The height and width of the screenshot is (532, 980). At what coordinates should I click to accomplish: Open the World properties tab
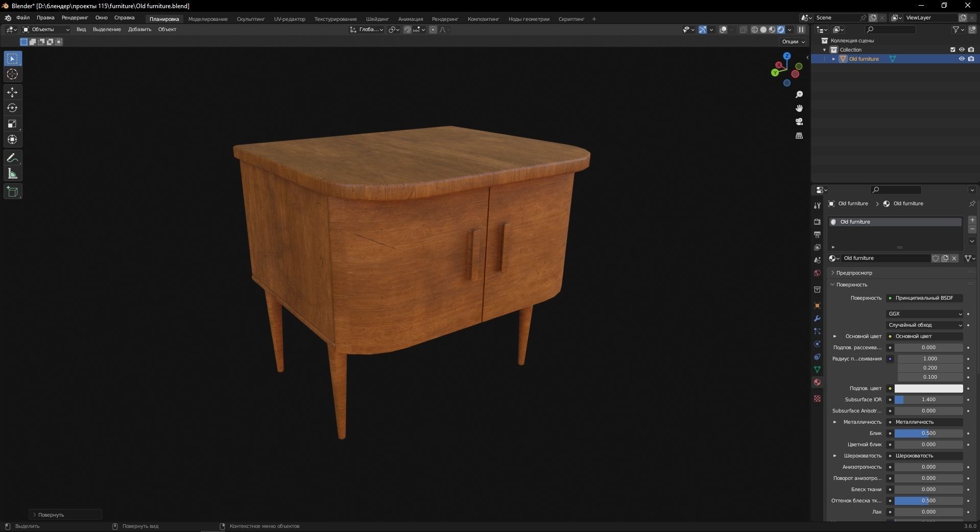pyautogui.click(x=817, y=273)
